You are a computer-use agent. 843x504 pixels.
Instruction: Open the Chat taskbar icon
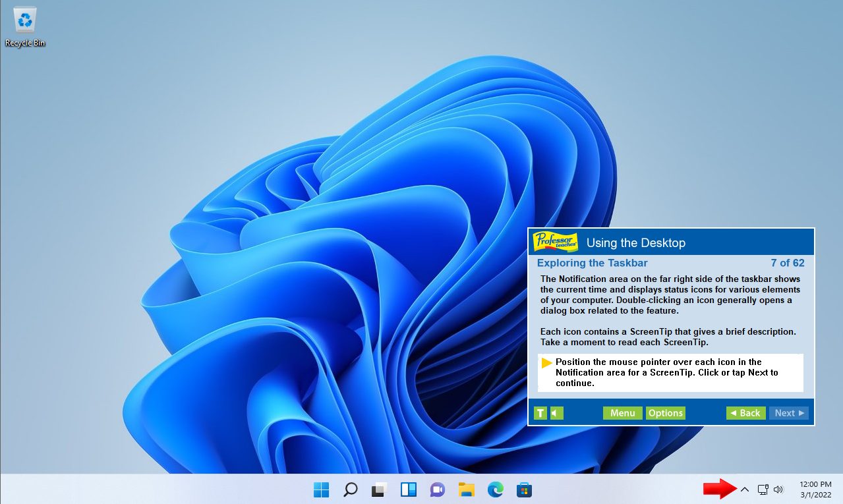click(437, 490)
